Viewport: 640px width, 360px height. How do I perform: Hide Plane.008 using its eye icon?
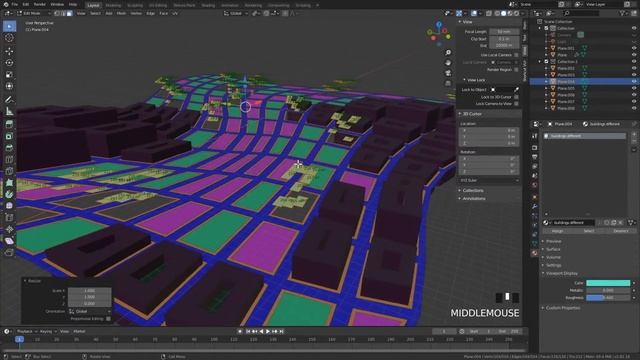pyautogui.click(x=634, y=108)
